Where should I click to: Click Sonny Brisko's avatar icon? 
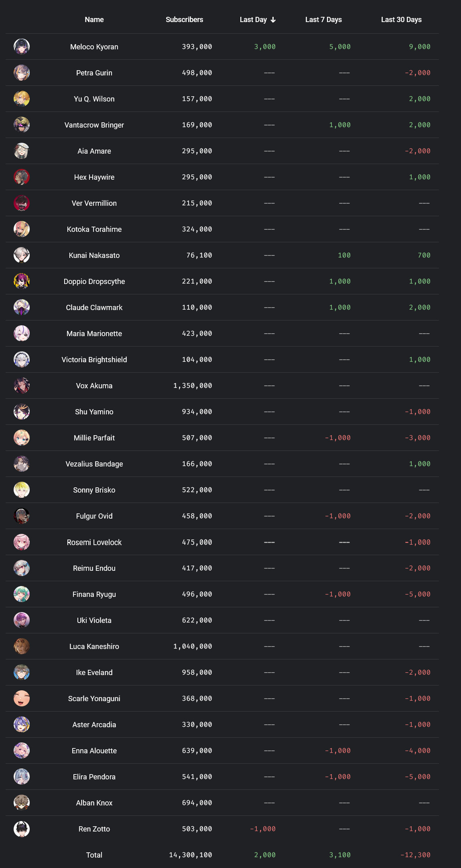(22, 490)
